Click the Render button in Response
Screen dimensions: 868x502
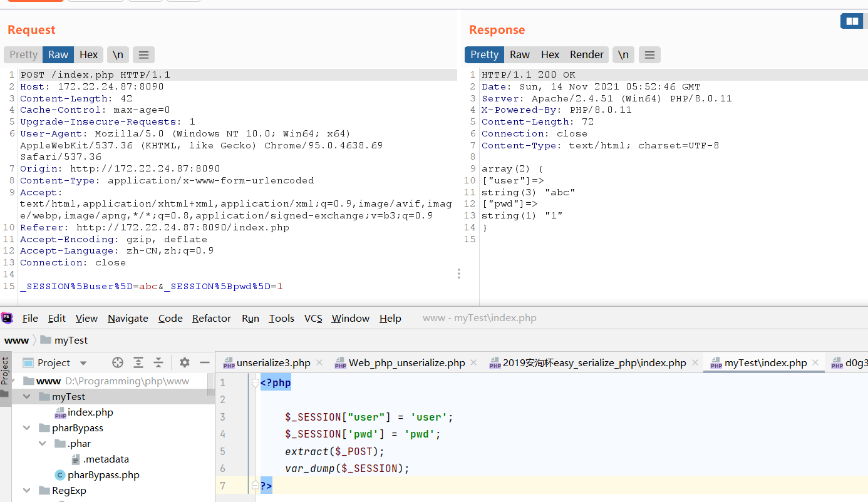tap(586, 55)
